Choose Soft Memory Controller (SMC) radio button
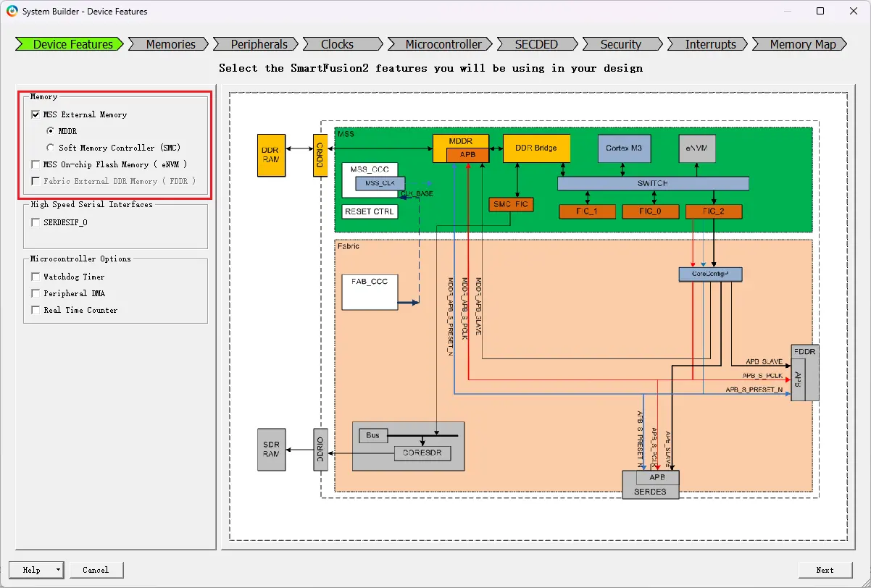 point(51,148)
